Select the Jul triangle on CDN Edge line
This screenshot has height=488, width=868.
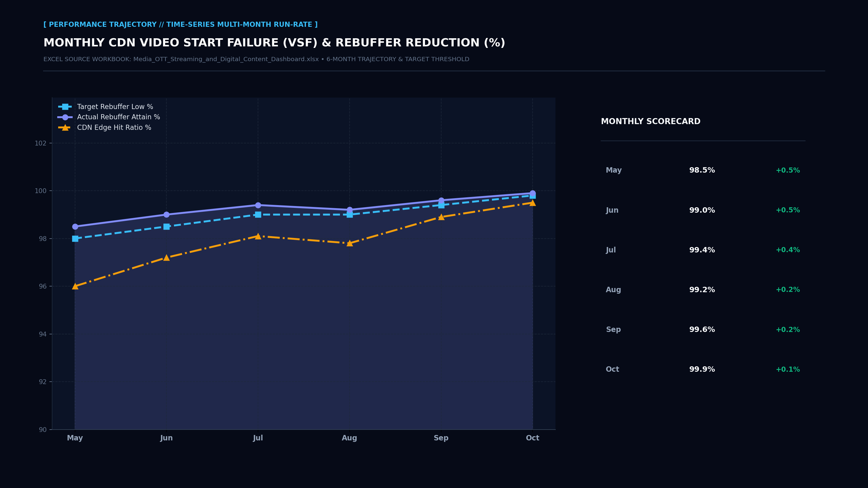click(258, 236)
